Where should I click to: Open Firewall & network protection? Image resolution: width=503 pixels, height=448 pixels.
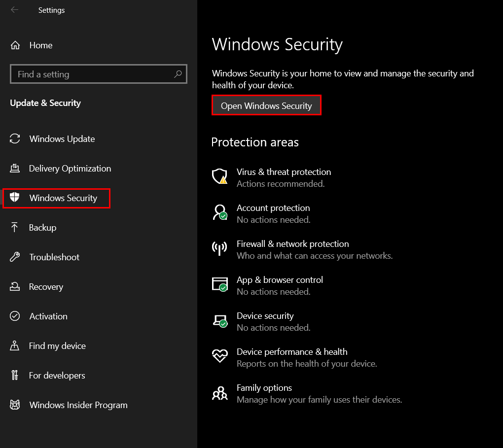click(292, 244)
